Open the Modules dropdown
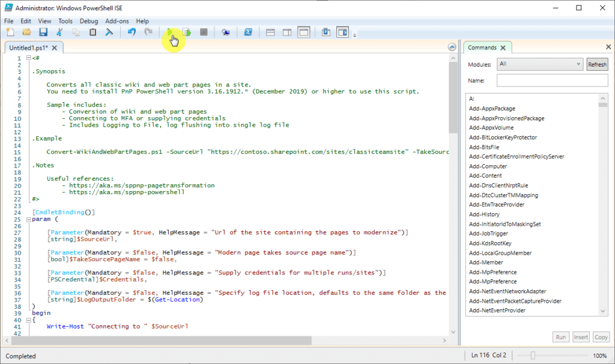Image resolution: width=615 pixels, height=364 pixels. (540, 64)
